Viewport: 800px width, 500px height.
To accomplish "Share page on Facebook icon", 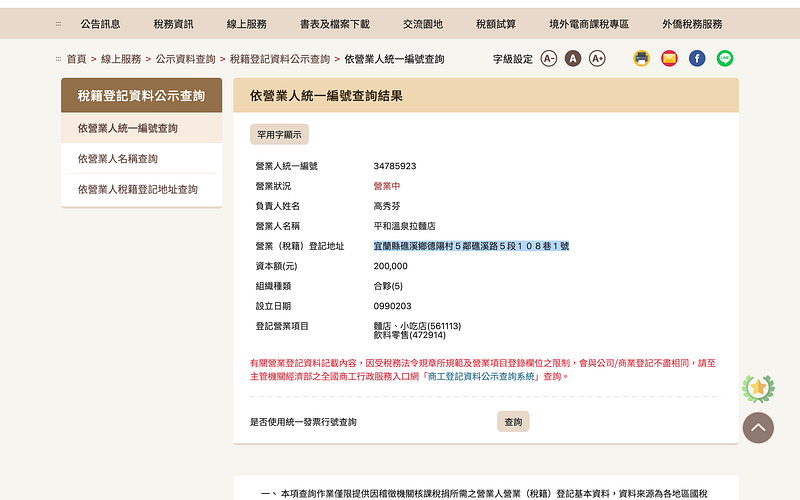I will [x=697, y=59].
